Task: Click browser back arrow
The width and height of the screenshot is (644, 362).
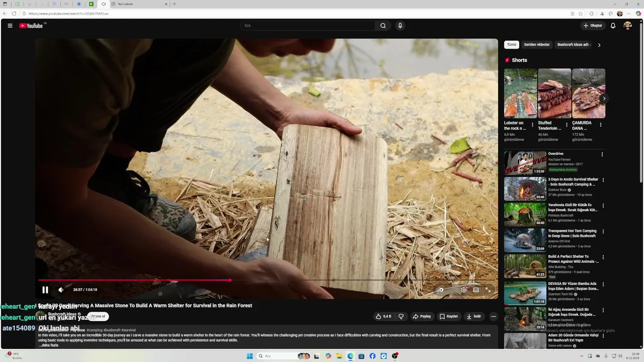Action: (x=5, y=14)
